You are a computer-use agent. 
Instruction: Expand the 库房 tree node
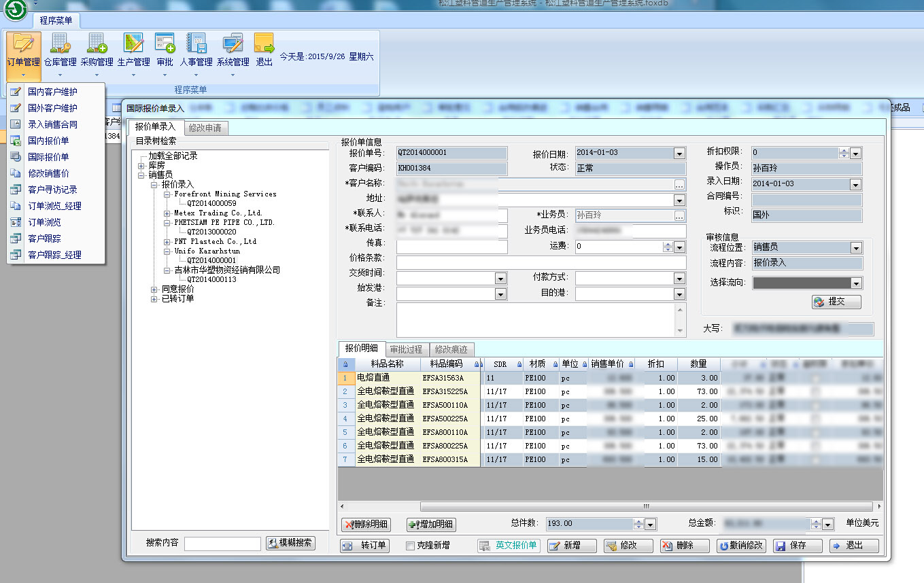[x=141, y=165]
